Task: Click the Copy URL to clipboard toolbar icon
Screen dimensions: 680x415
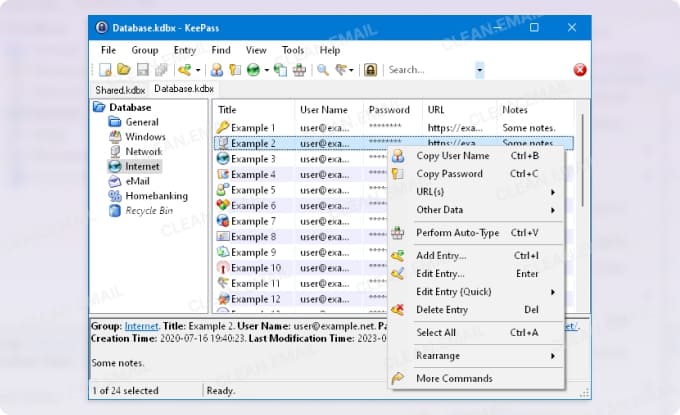Action: [280, 70]
